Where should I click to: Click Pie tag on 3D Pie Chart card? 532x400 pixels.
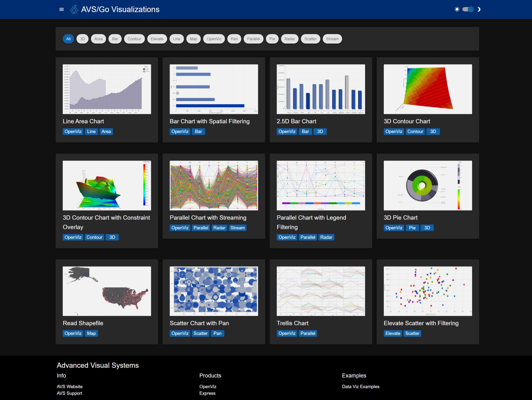pos(412,228)
